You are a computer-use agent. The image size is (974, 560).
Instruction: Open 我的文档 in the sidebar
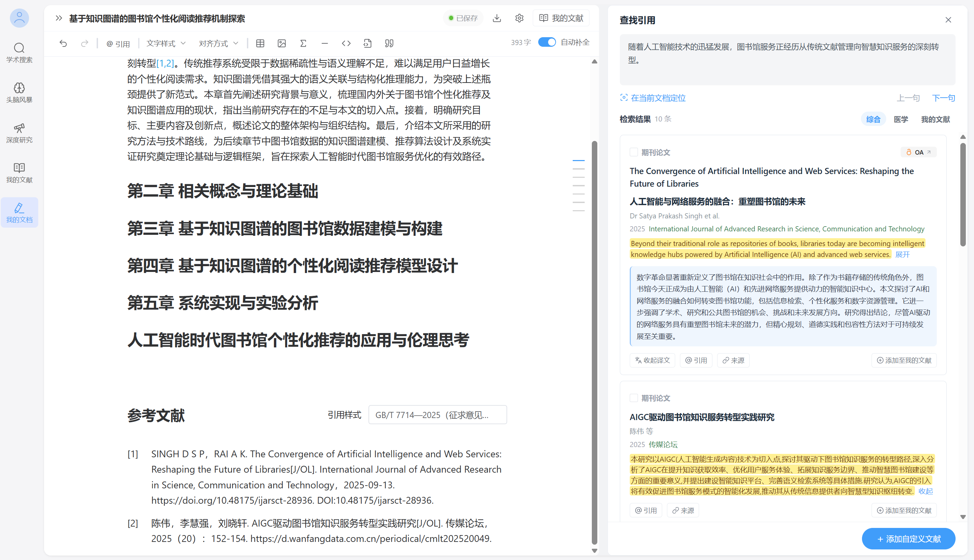[x=19, y=213]
